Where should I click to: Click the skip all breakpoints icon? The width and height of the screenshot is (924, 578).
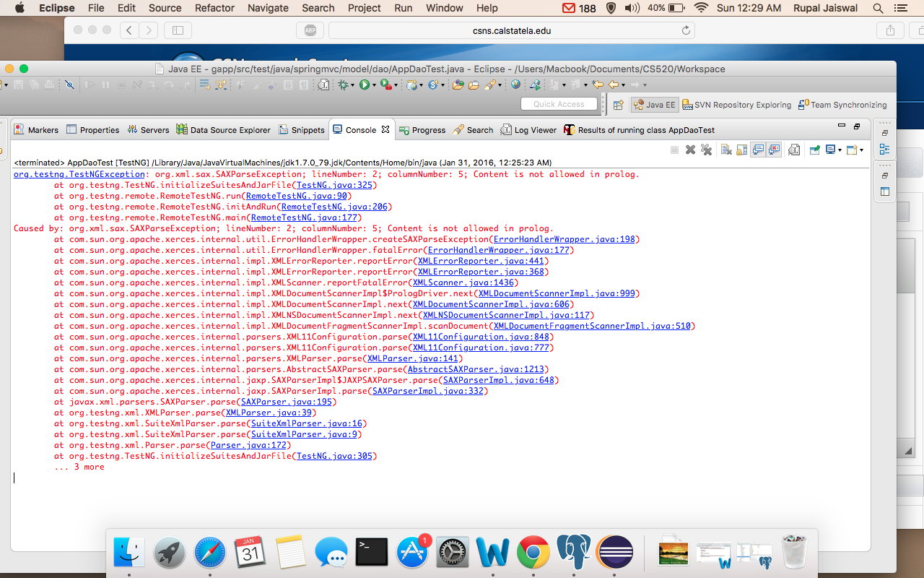[x=69, y=85]
